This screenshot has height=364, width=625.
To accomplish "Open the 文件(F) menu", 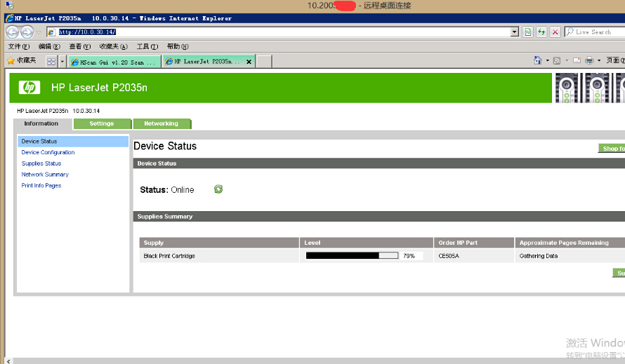I will [19, 46].
